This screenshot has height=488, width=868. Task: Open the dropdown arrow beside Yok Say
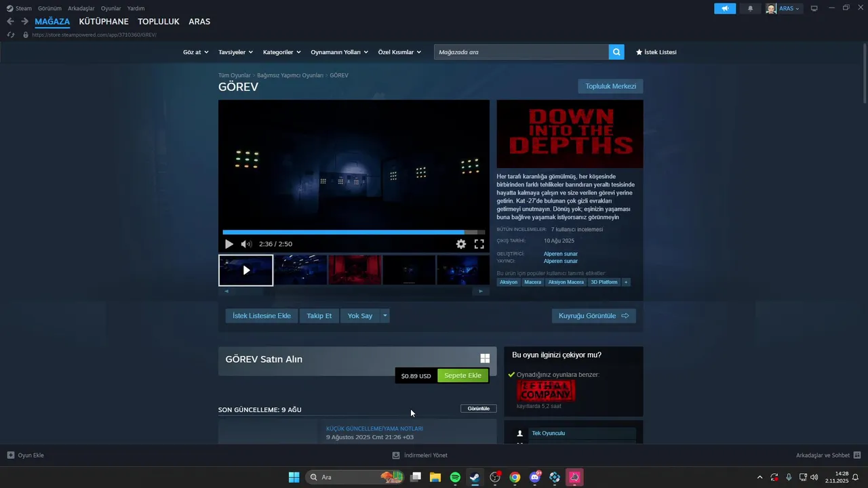coord(384,316)
